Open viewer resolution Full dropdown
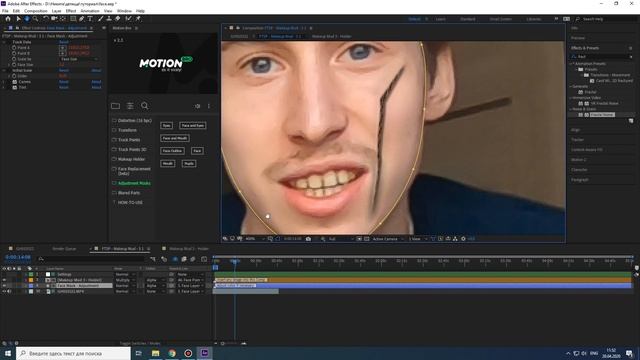The width and height of the screenshot is (640, 360). (340, 239)
